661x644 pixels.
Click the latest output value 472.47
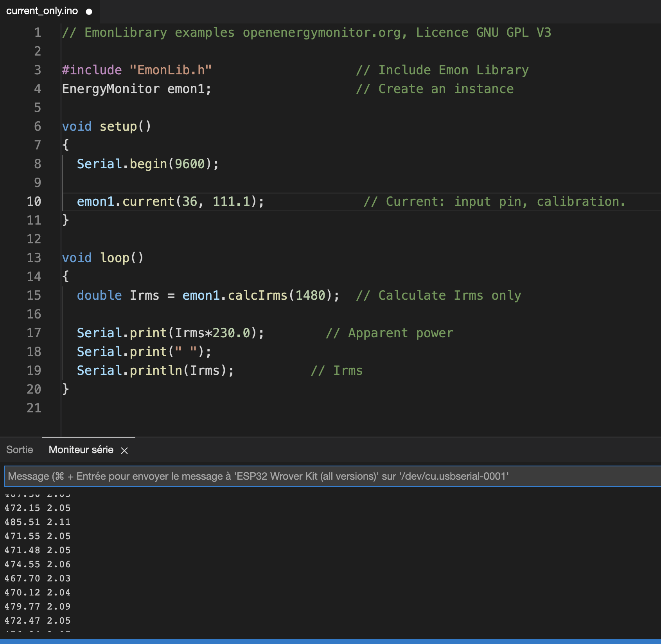pos(22,621)
